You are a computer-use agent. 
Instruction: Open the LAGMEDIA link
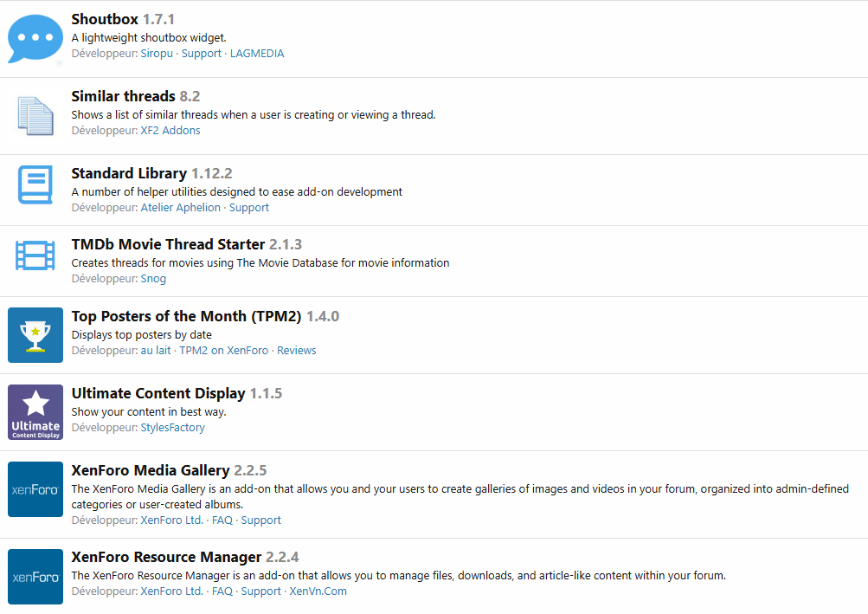click(257, 54)
